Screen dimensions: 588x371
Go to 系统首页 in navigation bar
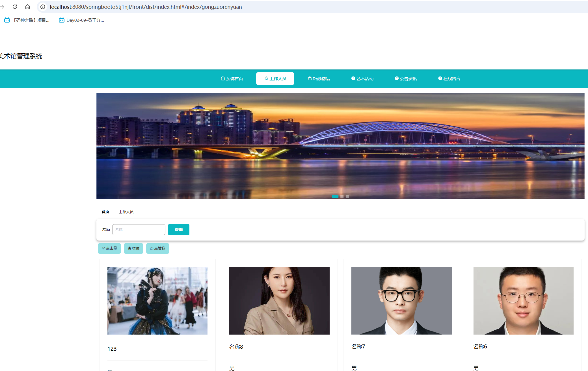tap(232, 78)
